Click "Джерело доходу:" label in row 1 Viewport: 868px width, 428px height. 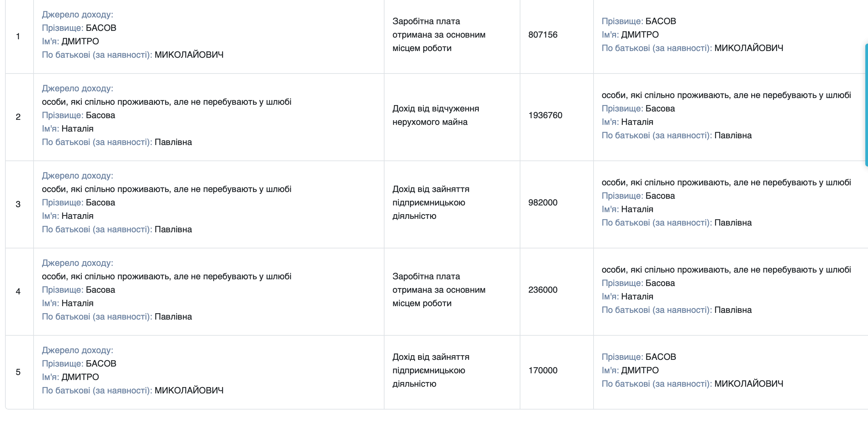coord(78,14)
